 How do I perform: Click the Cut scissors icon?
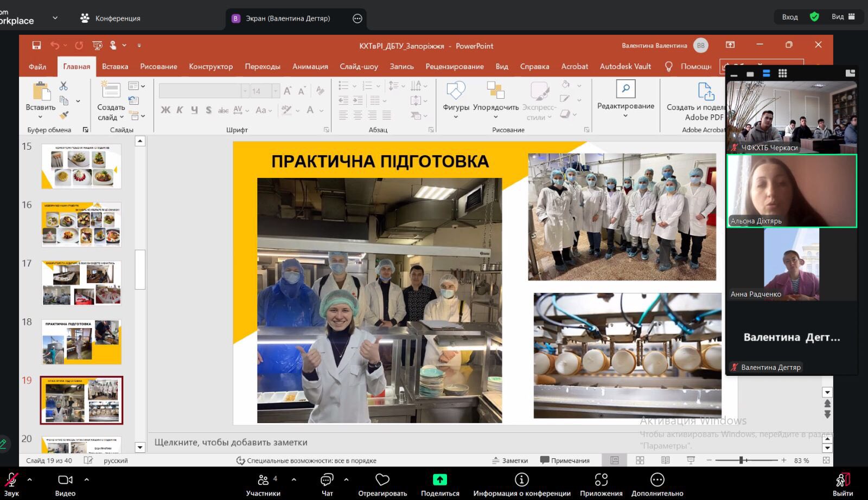click(63, 86)
